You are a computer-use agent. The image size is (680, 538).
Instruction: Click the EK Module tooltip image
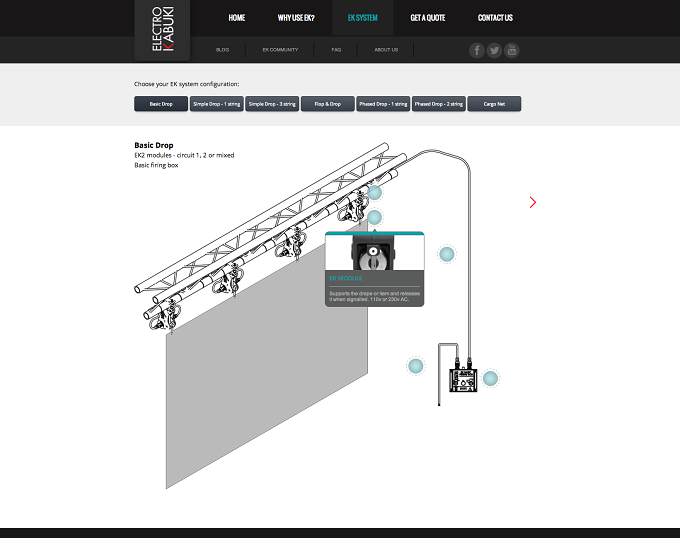click(x=375, y=253)
